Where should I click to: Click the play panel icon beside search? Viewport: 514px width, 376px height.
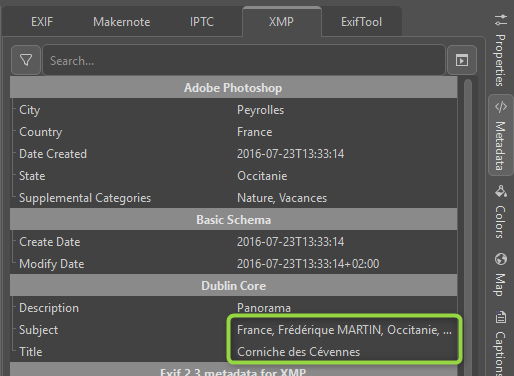tap(462, 60)
